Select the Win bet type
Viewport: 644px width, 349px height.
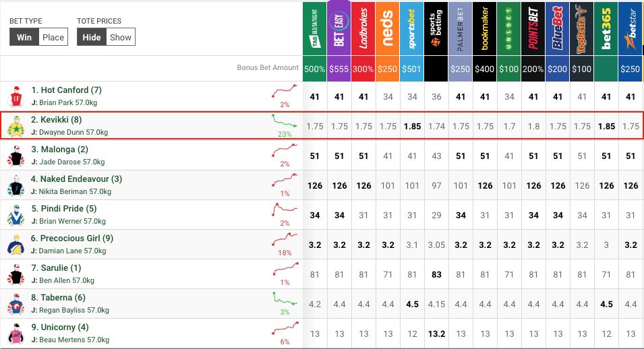click(x=24, y=37)
